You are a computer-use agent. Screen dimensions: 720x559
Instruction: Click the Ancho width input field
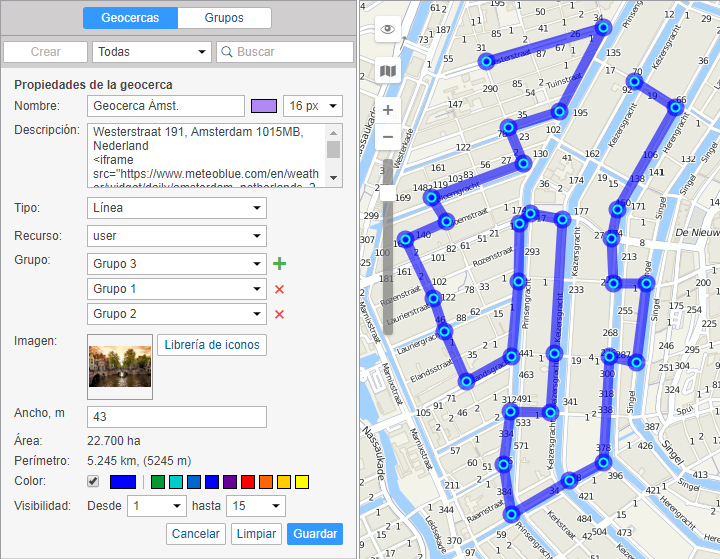click(177, 417)
